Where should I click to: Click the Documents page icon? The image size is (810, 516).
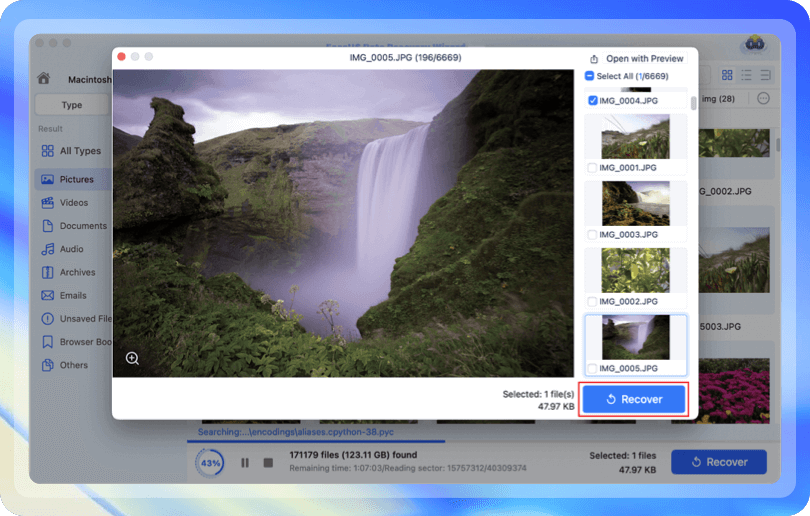(48, 226)
